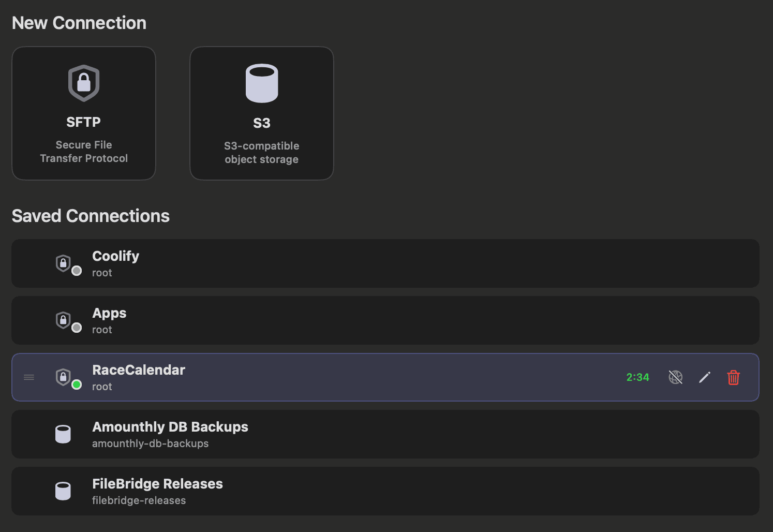Click the S3 bucket icon
773x532 pixels.
262,83
